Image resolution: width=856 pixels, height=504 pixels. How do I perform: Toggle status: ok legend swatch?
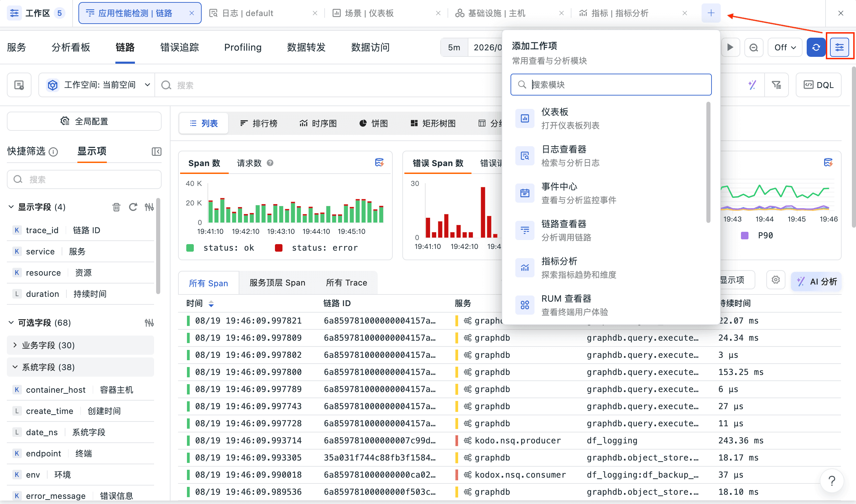tap(190, 248)
